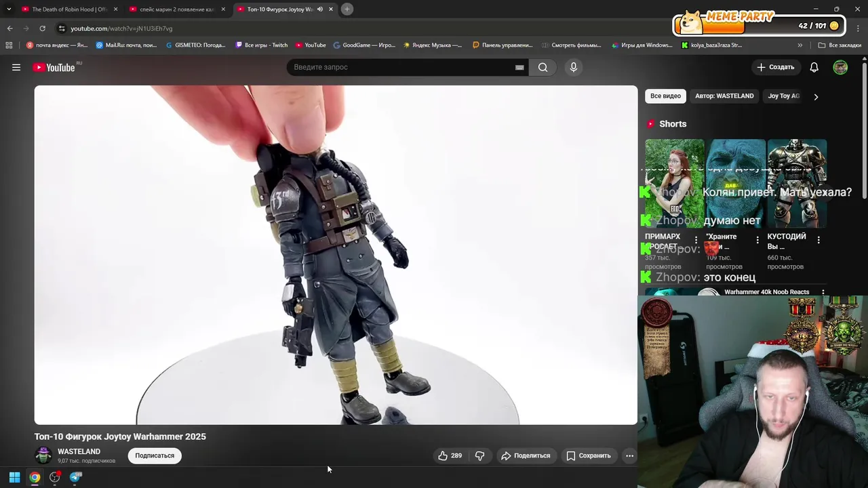Image resolution: width=868 pixels, height=488 pixels.
Task: Open the on-screen keyboard in search box
Action: [x=519, y=67]
